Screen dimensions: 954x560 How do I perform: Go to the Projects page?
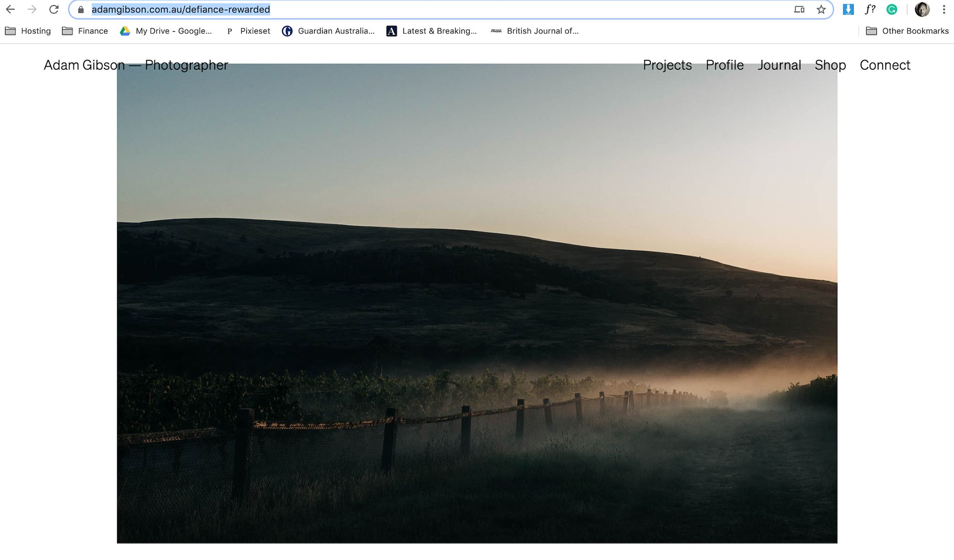(667, 65)
